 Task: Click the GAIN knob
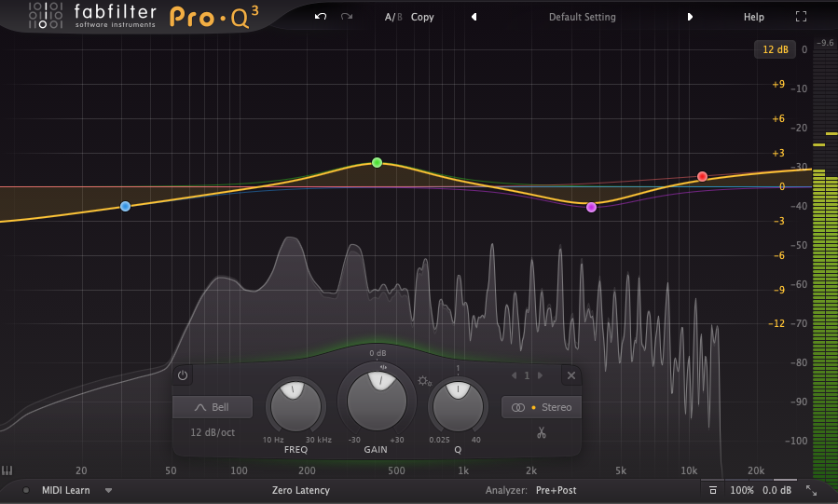pyautogui.click(x=377, y=398)
